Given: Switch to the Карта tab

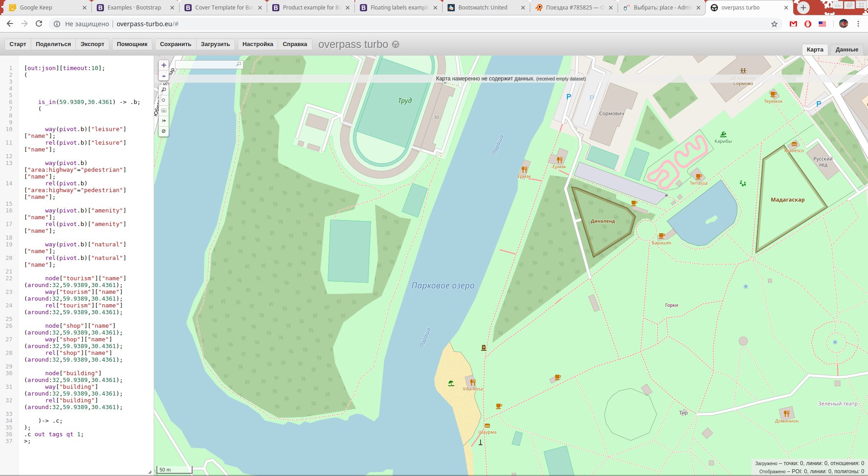Looking at the screenshot, I should [x=815, y=50].
